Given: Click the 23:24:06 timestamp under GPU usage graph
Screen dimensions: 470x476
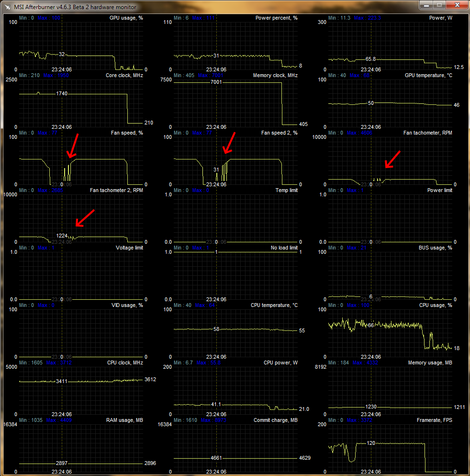Looking at the screenshot, I should coord(62,69).
